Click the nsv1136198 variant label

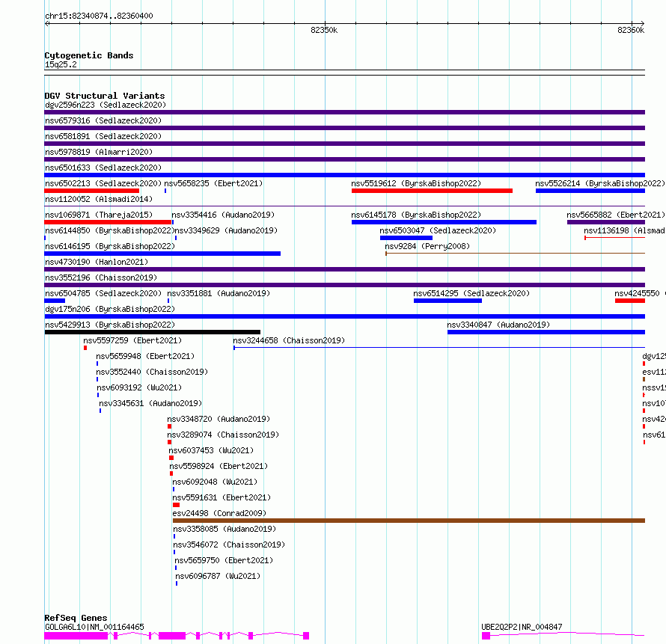click(x=624, y=230)
